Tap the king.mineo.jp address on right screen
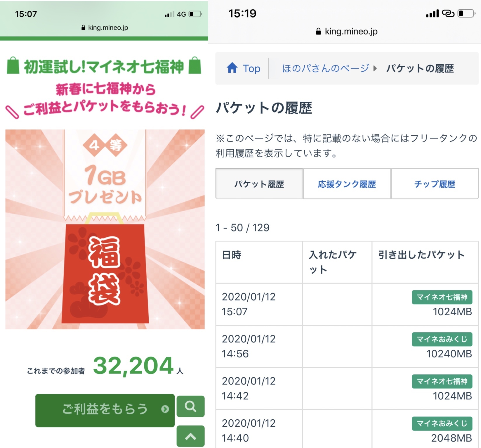481x448 pixels. pyautogui.click(x=351, y=32)
